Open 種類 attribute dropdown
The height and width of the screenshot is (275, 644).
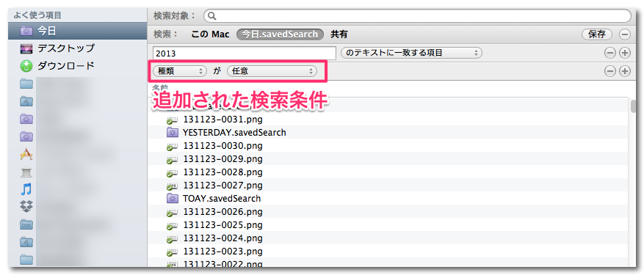(179, 71)
